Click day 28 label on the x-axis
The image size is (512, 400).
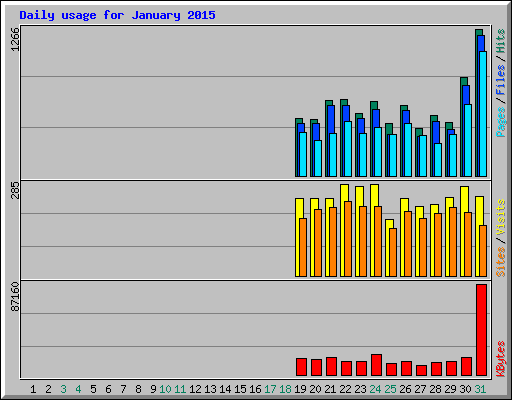pos(435,389)
